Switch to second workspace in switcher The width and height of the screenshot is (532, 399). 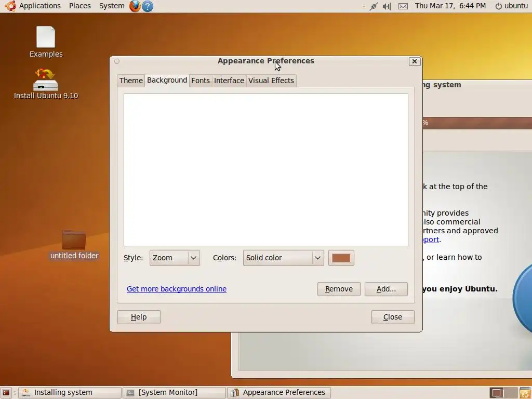[x=511, y=393]
